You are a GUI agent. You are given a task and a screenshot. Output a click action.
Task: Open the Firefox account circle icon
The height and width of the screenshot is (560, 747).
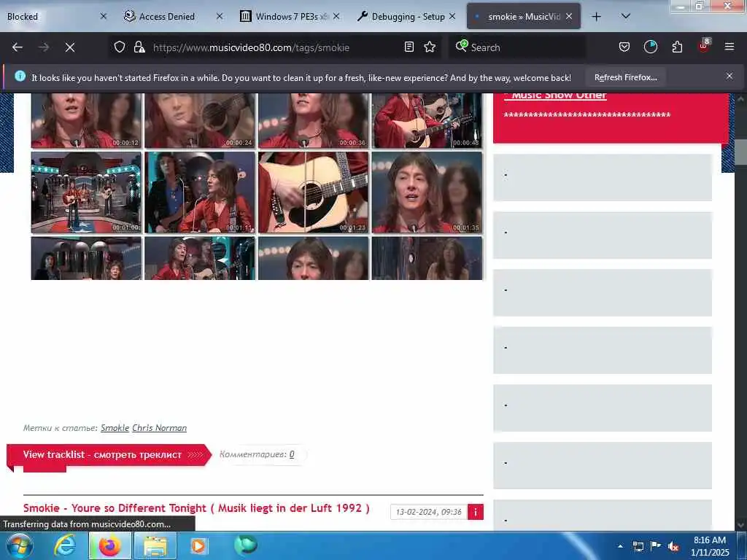click(x=650, y=47)
